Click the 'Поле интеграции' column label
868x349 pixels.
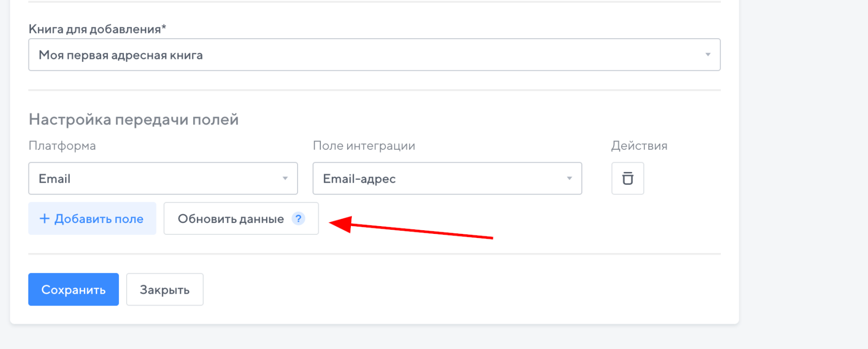tap(364, 146)
